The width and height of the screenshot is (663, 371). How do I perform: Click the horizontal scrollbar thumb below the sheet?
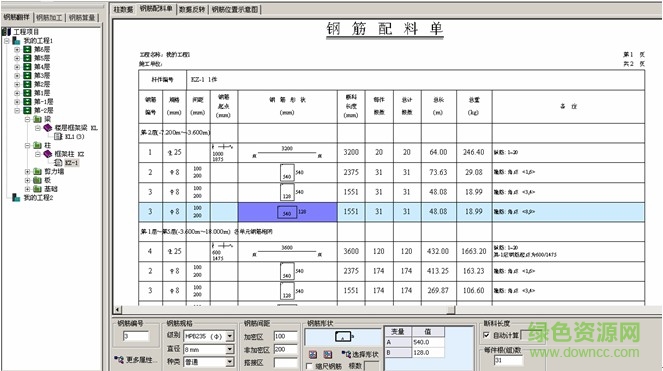click(x=450, y=310)
